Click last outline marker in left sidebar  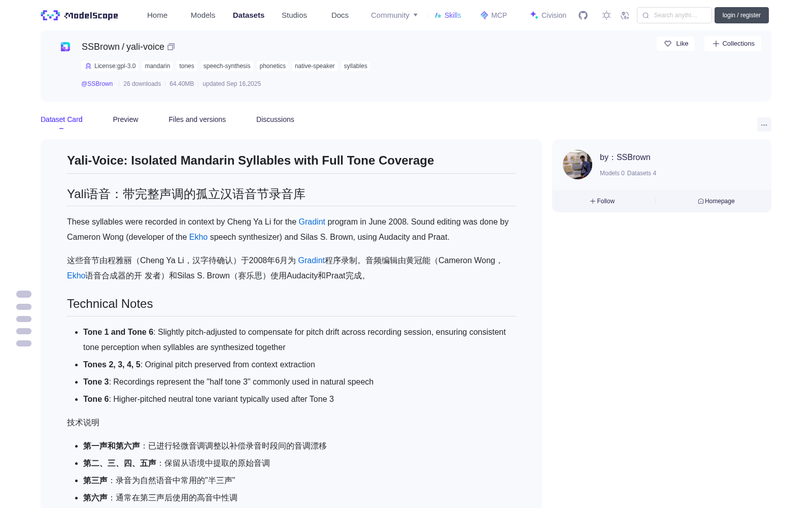click(24, 343)
